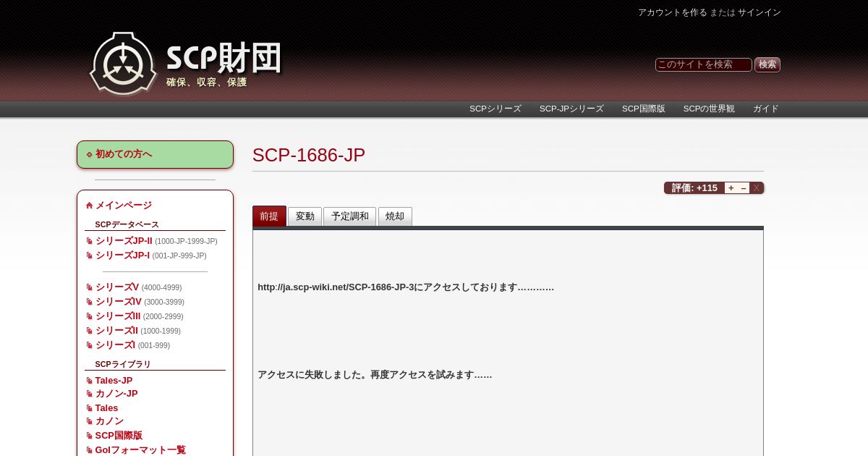Open ガイド top menu
Screen dimensions: 868x456
766,109
